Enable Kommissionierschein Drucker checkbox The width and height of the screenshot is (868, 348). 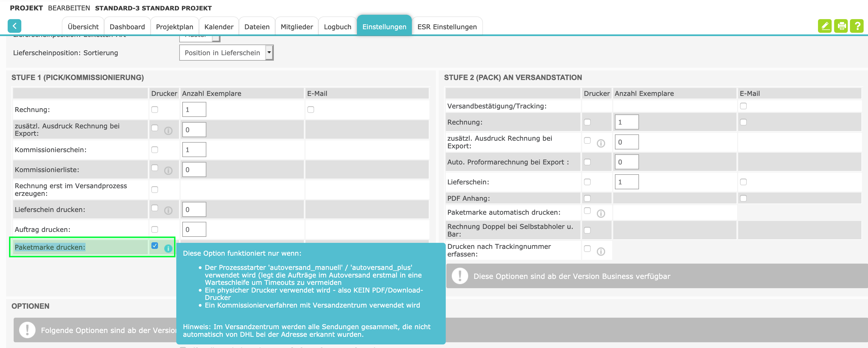click(x=155, y=150)
